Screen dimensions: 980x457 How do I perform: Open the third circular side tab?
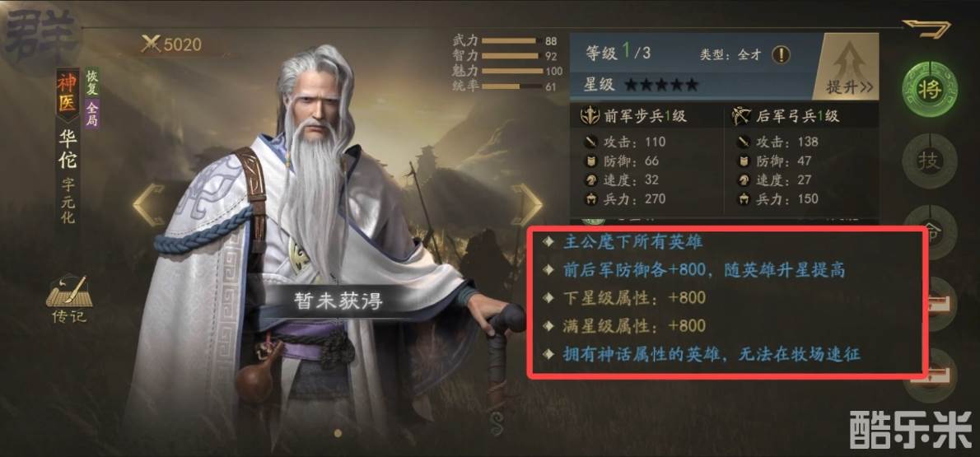pos(930,232)
